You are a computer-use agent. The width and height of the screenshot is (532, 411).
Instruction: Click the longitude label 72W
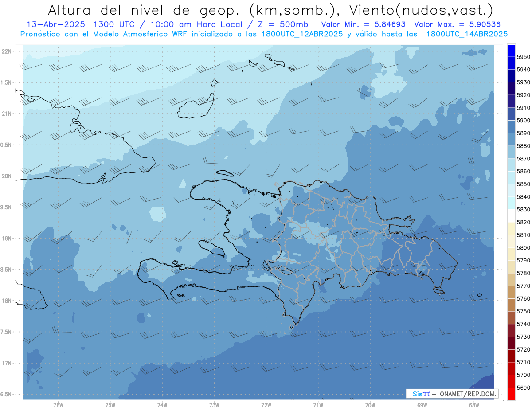(266, 405)
